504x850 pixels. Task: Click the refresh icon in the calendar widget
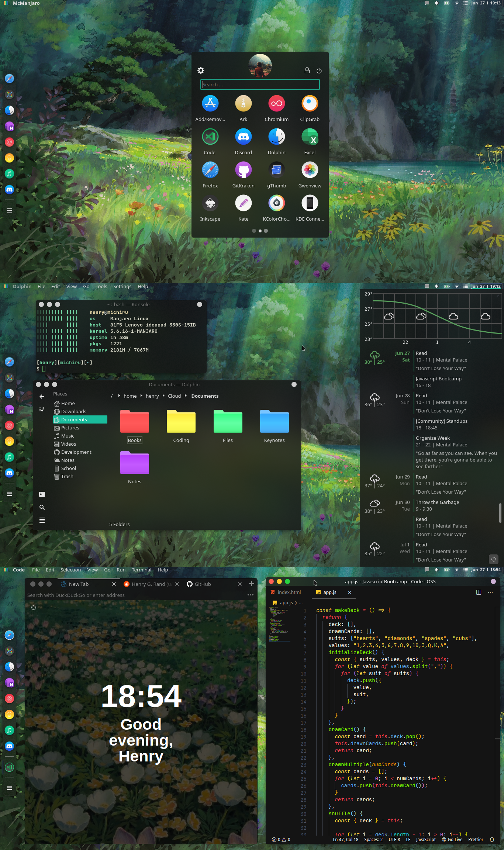(493, 559)
